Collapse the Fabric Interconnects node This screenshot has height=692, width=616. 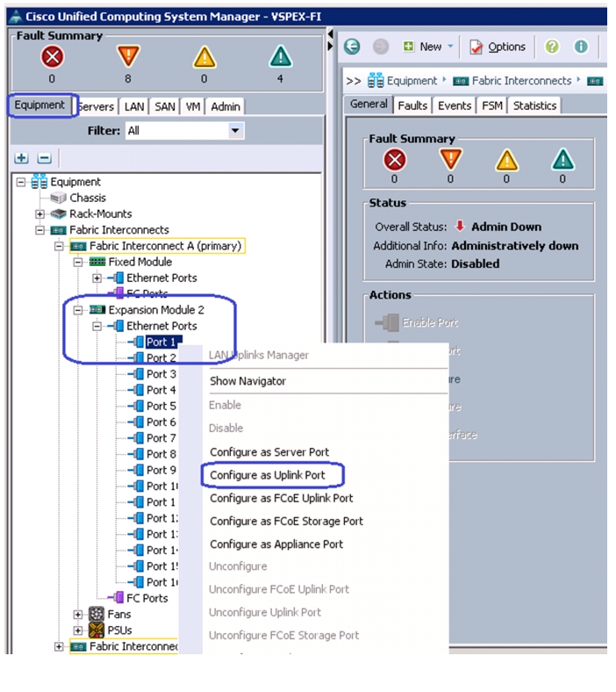pos(39,230)
